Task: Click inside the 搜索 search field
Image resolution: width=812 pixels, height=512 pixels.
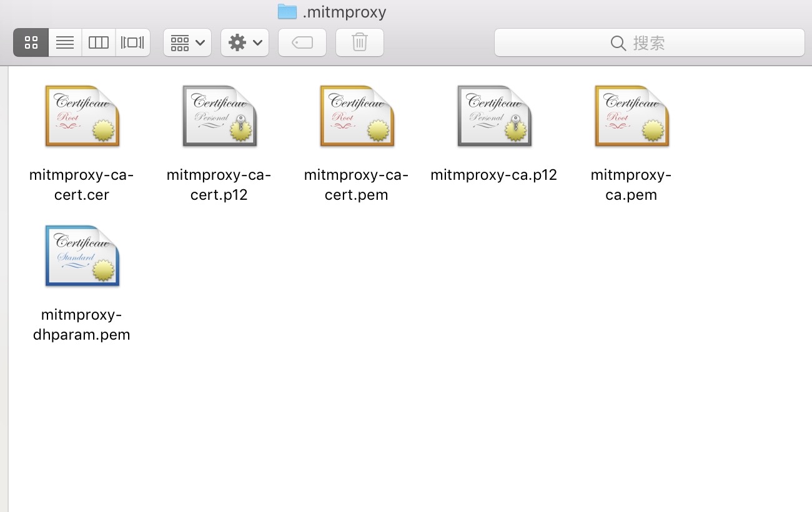Action: tap(662, 43)
